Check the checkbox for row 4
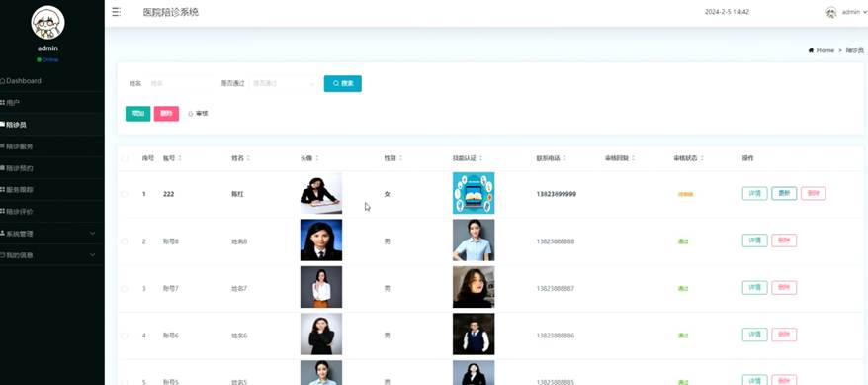This screenshot has width=868, height=385. (x=125, y=336)
